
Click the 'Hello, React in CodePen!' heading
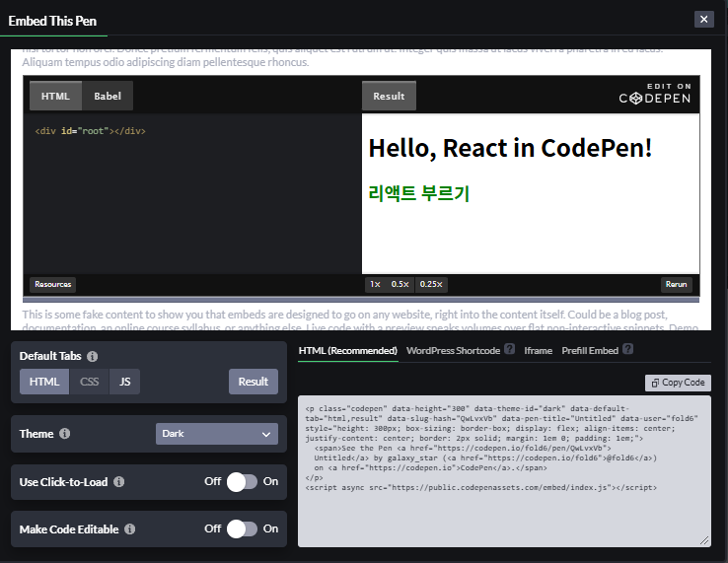point(510,148)
